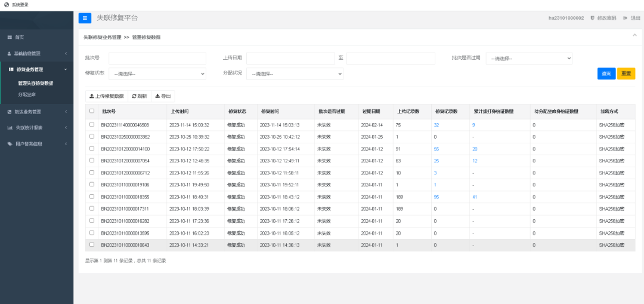Check the row BN202310250000003362 checkbox
The width and height of the screenshot is (644, 304).
click(92, 136)
